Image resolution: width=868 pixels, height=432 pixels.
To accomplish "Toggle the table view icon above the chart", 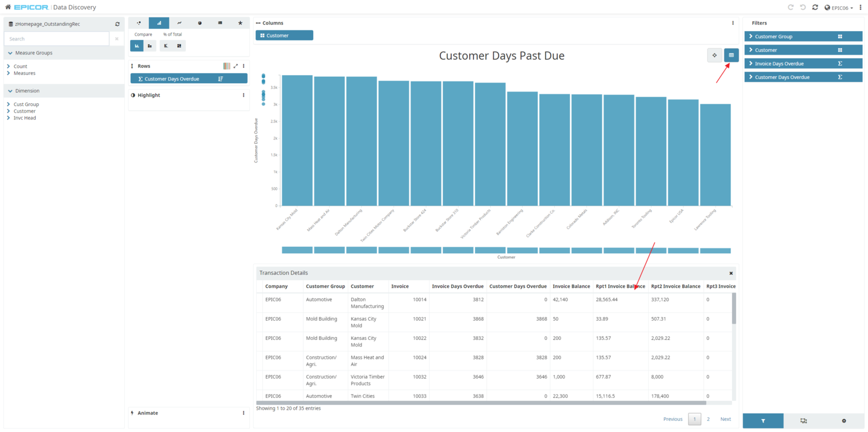I will pos(731,55).
